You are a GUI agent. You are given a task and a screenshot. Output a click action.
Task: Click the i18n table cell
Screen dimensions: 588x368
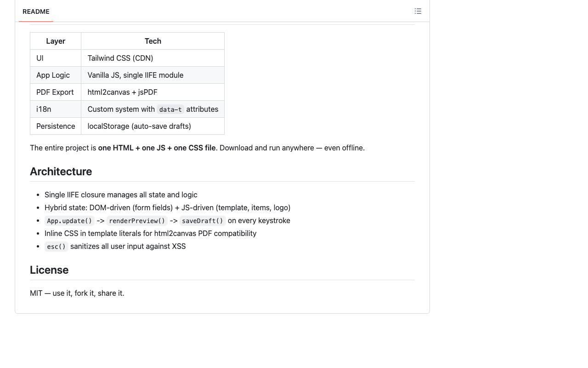pos(56,109)
